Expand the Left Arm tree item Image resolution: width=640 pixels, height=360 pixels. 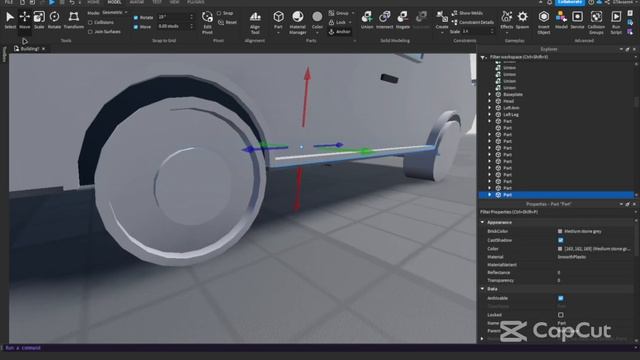point(490,108)
